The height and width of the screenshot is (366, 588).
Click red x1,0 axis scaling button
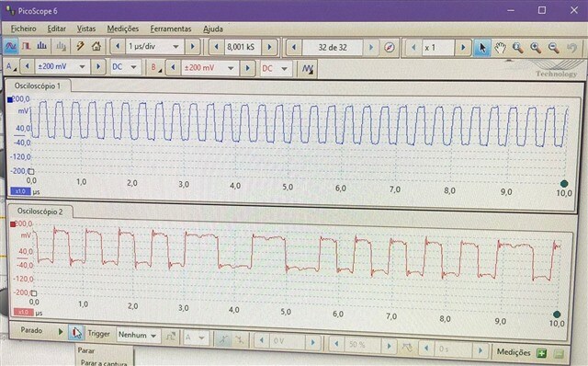(x=23, y=313)
